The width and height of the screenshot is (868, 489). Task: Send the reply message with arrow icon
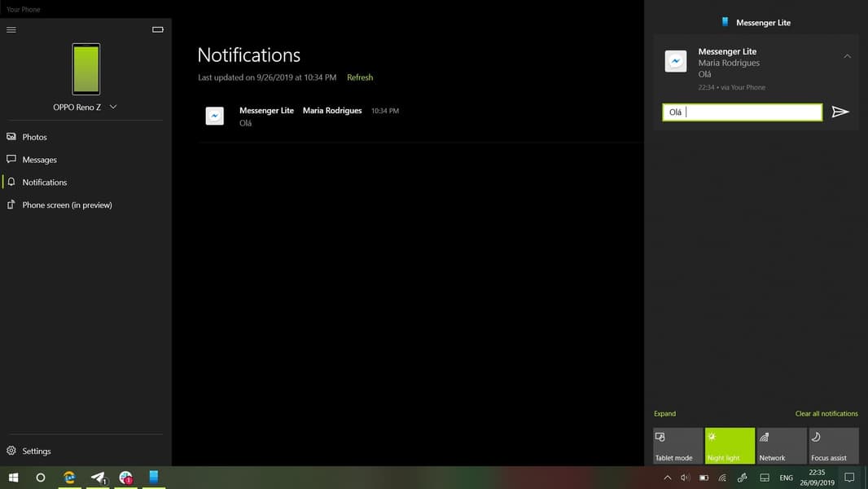pyautogui.click(x=840, y=112)
